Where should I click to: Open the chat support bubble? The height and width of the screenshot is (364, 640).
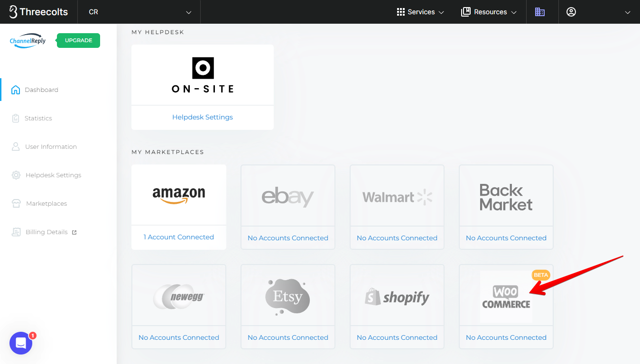(21, 343)
